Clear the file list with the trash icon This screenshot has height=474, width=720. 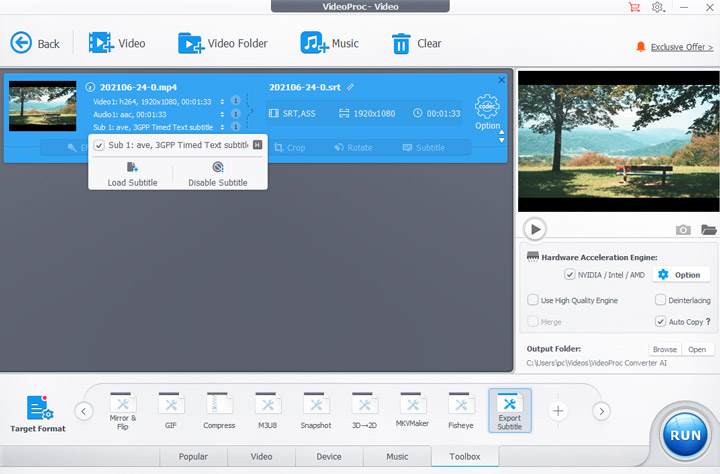416,44
